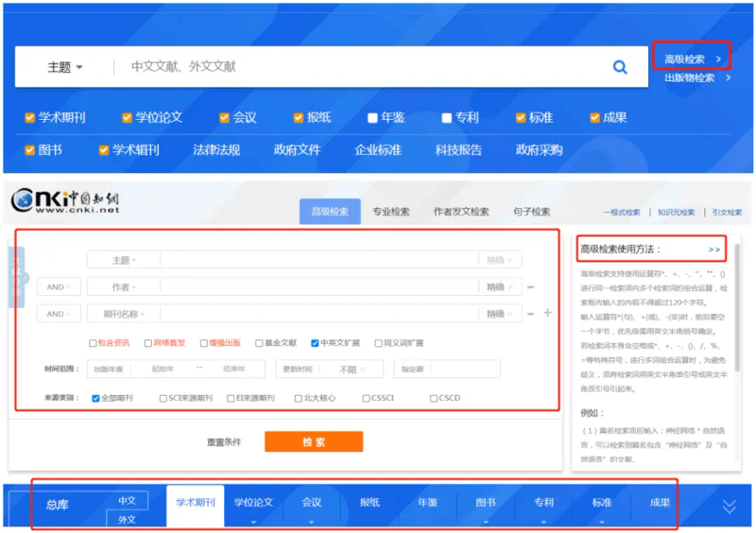756x533 pixels.
Task: Select 会议 tab in bottom bar
Action: [312, 503]
